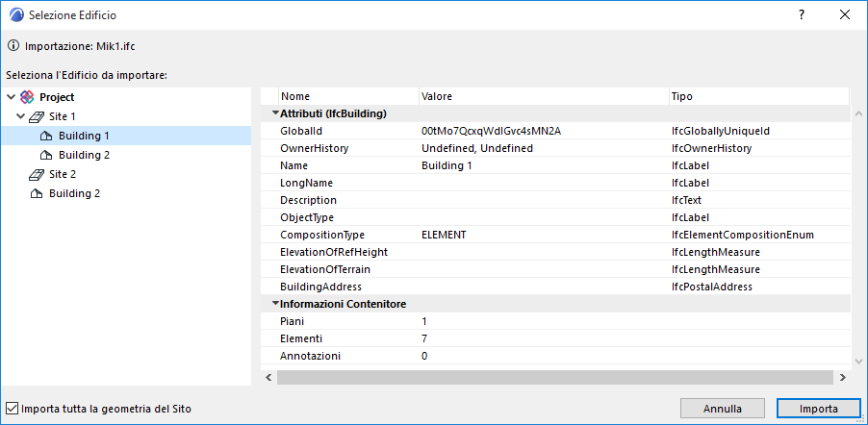Sort by the Nome column header

click(346, 96)
